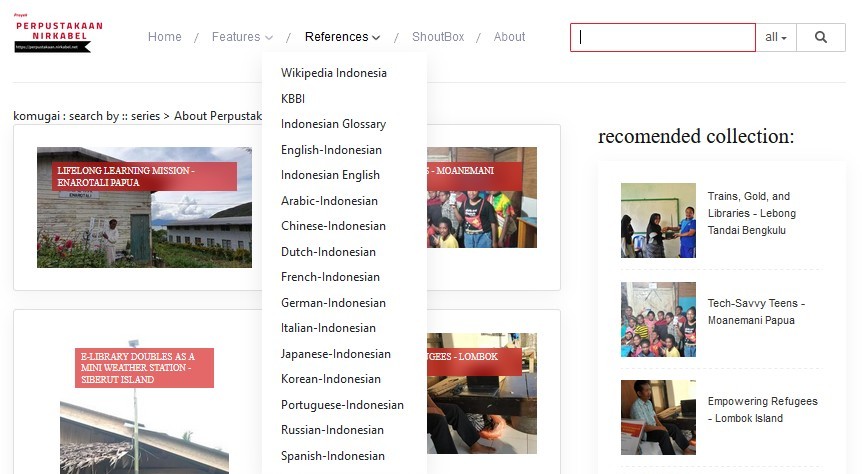
Task: Select Portuguese-Indonesian dictionary
Action: point(342,405)
